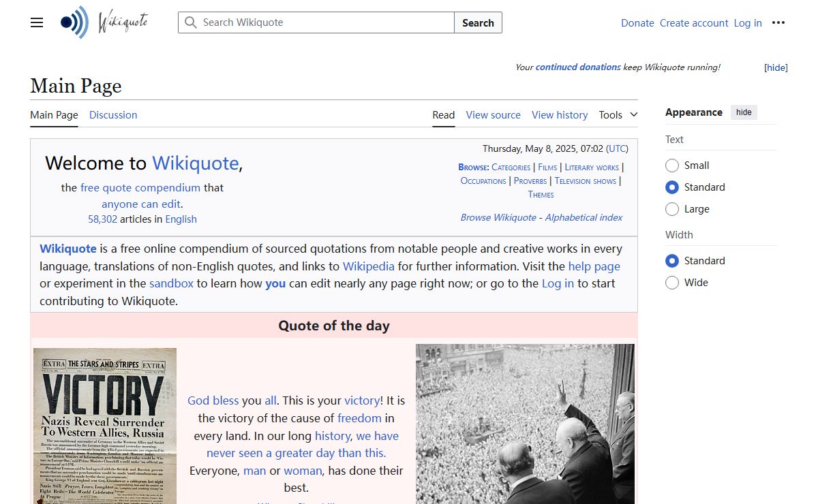The width and height of the screenshot is (818, 504).
Task: Browse Proverbs
Action: coord(530,181)
